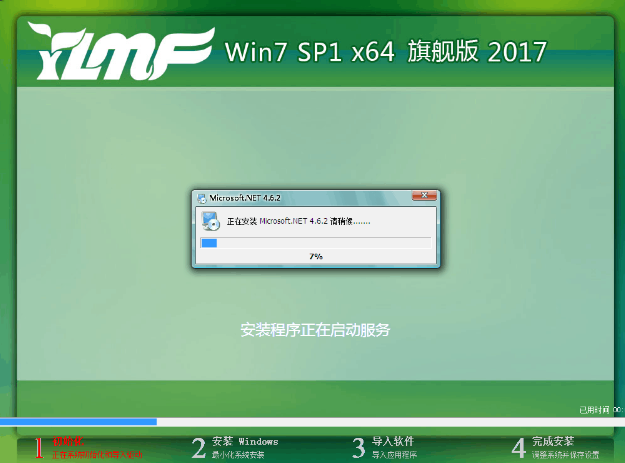This screenshot has height=463, width=625.
Task: Click the YLMF logo in the header
Action: click(x=120, y=52)
